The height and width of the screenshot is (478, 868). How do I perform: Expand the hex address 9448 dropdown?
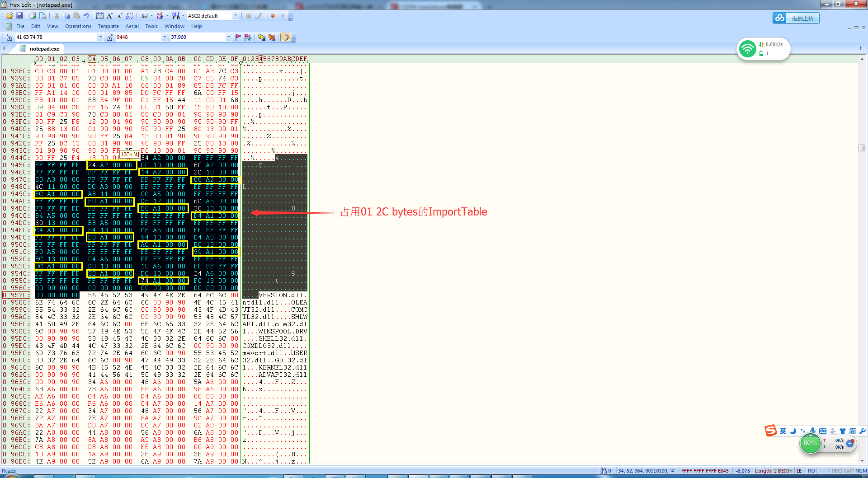click(x=165, y=37)
